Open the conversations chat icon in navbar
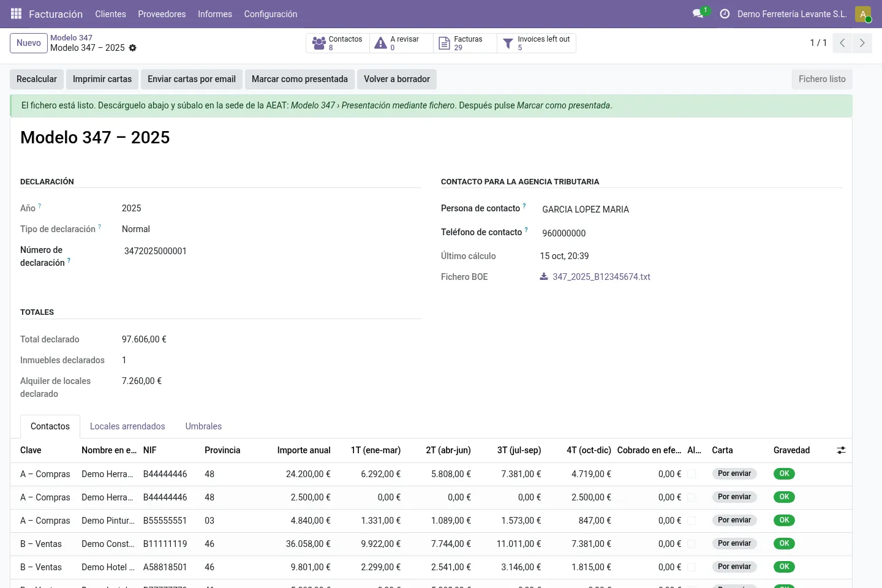Screen dimensions: 882x588 point(698,13)
